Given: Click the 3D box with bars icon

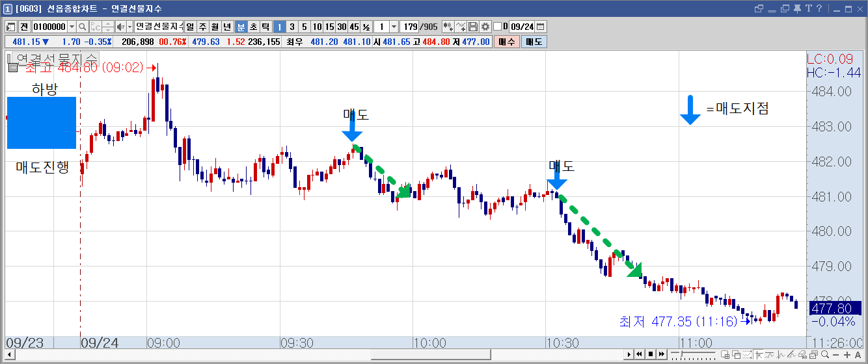Looking at the screenshot, I should click(802, 354).
